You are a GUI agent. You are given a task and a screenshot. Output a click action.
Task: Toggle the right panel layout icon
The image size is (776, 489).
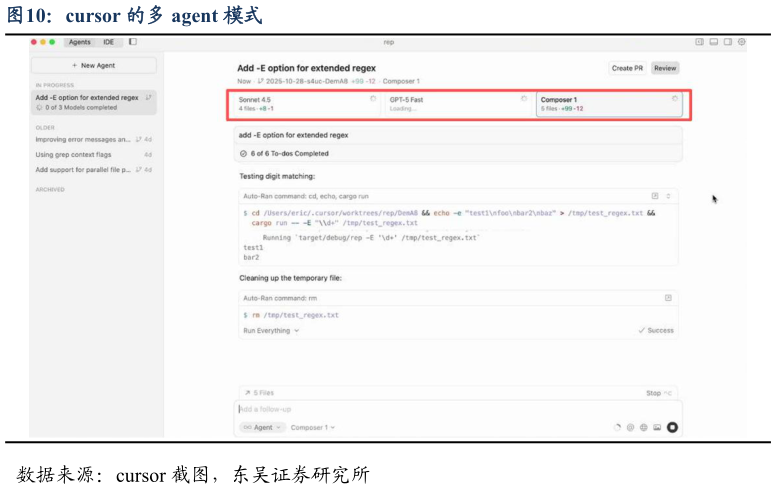[727, 42]
